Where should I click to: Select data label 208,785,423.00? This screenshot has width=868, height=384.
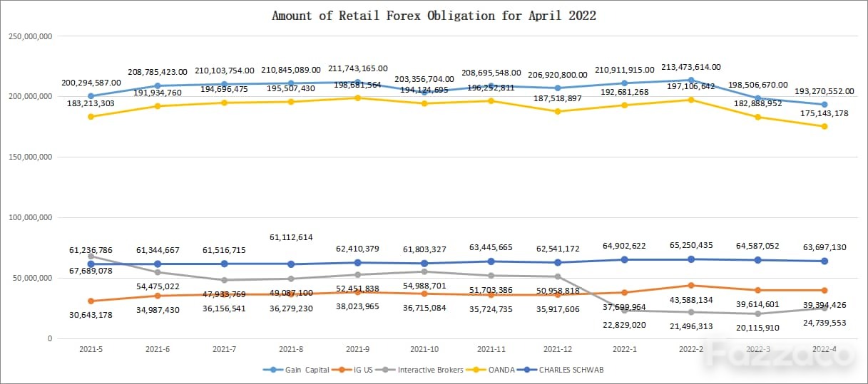tap(158, 72)
